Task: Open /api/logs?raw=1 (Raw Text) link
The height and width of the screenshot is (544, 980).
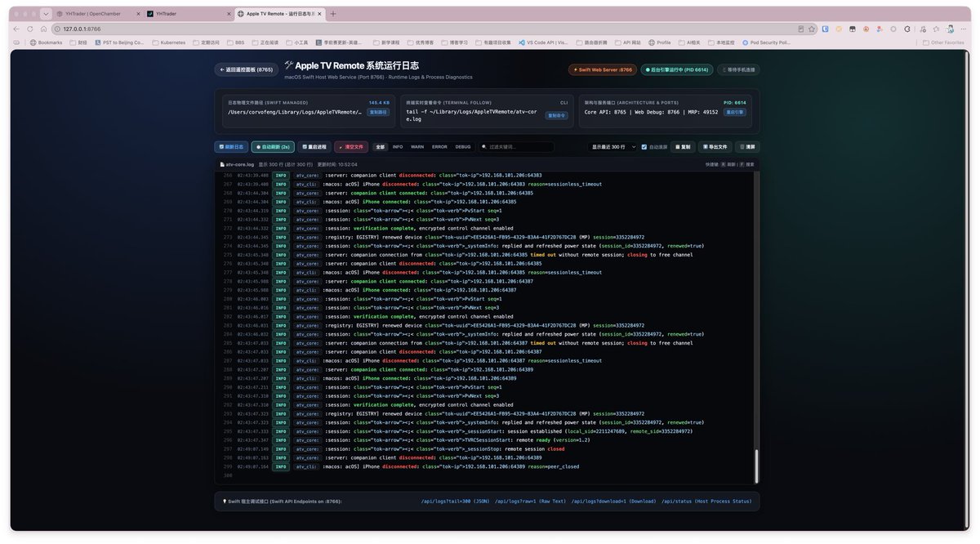Action: click(x=530, y=502)
